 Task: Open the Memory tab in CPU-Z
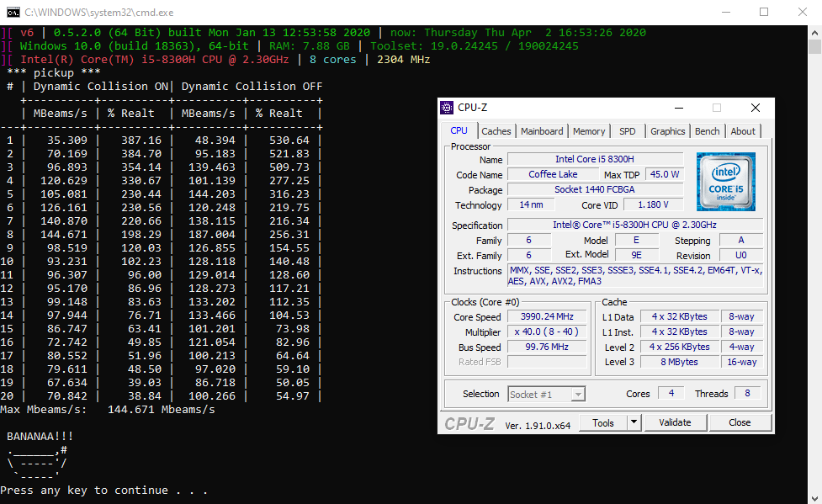tap(589, 131)
